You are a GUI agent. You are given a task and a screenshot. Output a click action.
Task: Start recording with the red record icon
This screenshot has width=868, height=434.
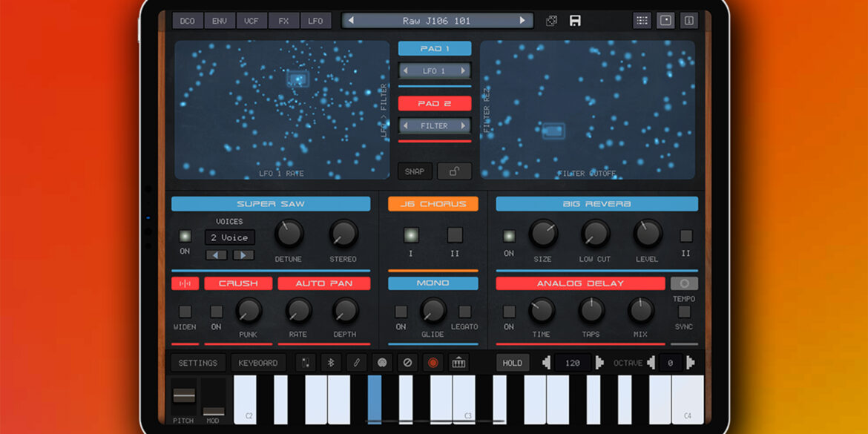click(x=433, y=363)
